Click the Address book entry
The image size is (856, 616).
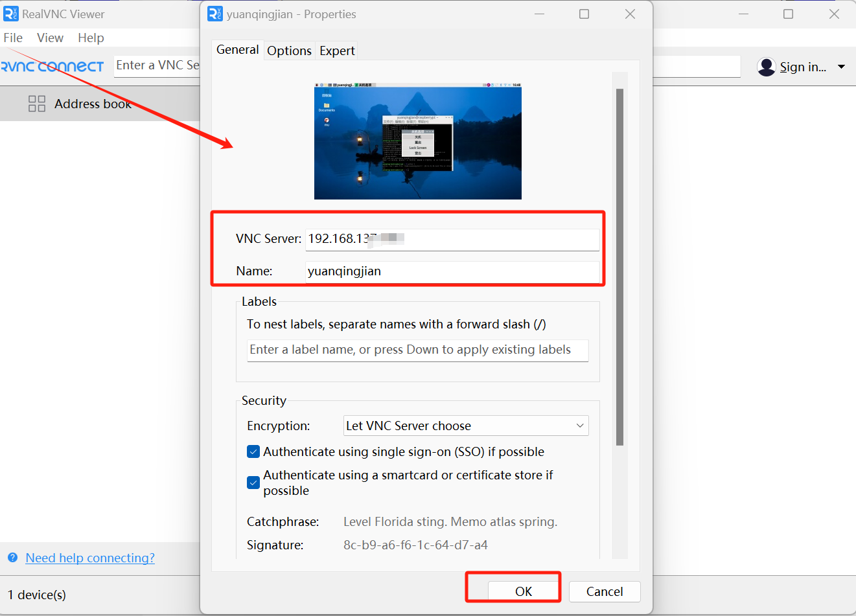pos(100,104)
